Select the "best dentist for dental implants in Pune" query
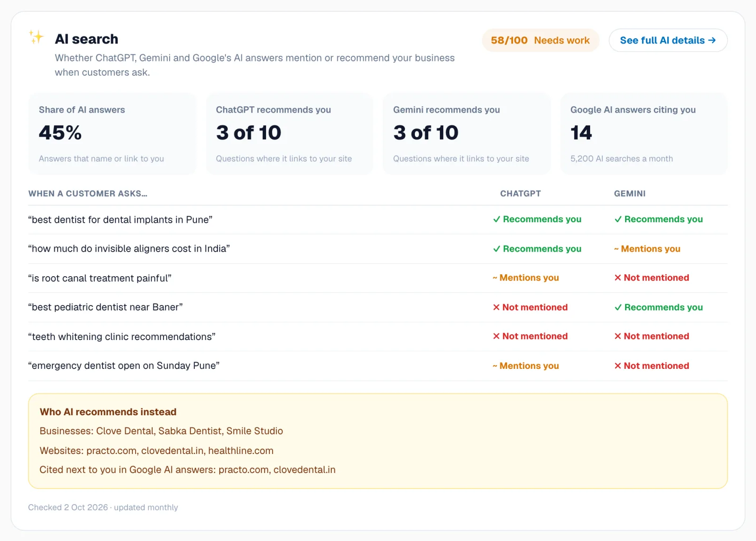The image size is (756, 541). click(x=120, y=219)
